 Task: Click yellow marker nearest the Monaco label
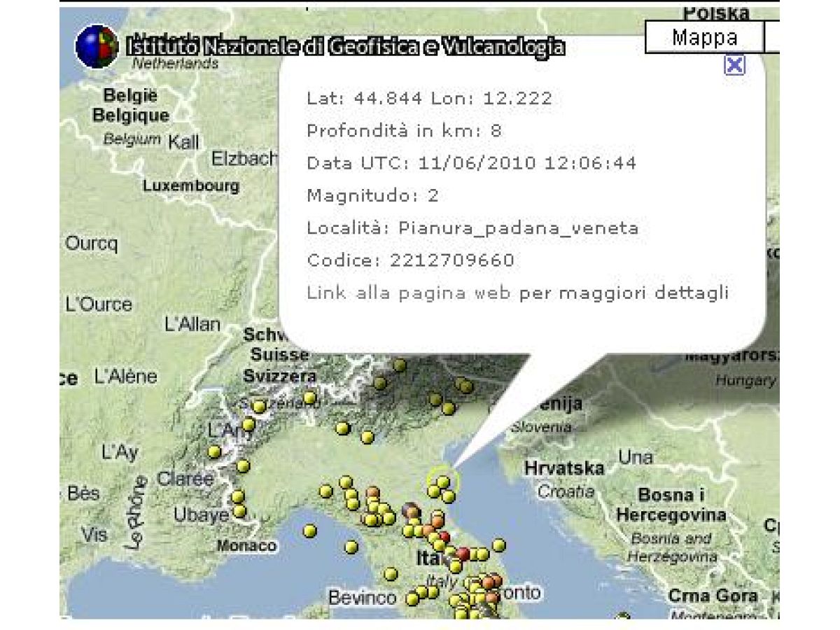pyautogui.click(x=309, y=531)
